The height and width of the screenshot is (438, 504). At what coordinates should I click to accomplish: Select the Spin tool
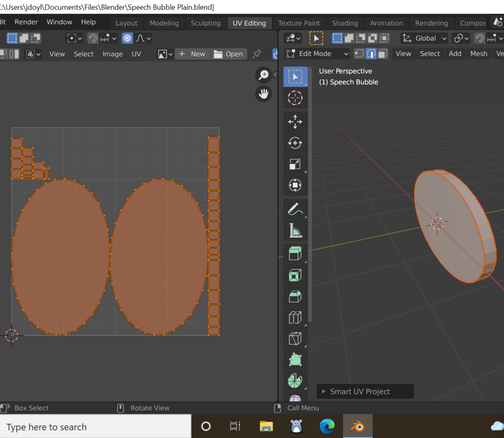coord(295,381)
